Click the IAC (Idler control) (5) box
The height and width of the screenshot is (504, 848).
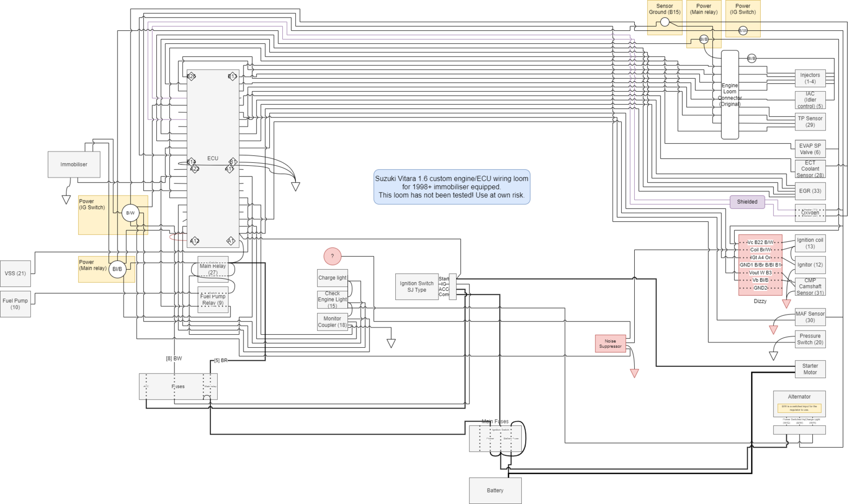pyautogui.click(x=810, y=100)
